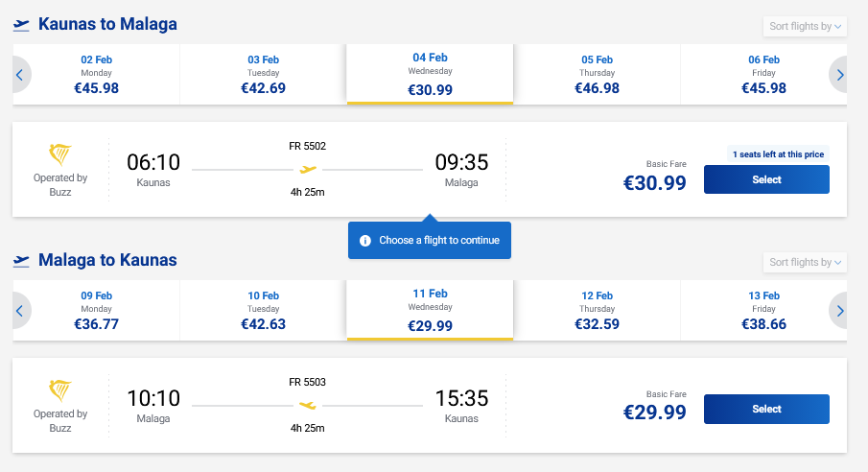868x472 pixels.
Task: Switch return date to 09 Feb Monday
Action: tap(96, 310)
